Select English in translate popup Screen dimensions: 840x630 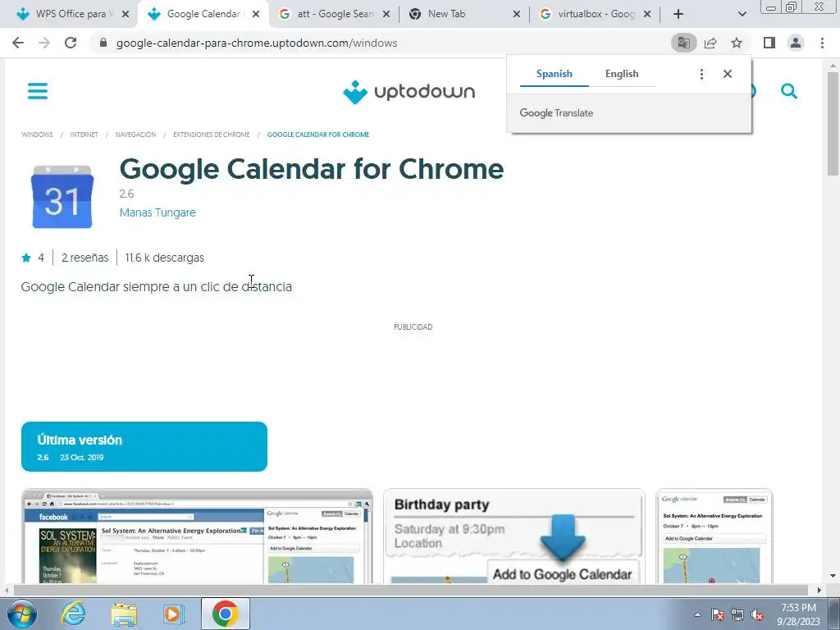pos(622,74)
